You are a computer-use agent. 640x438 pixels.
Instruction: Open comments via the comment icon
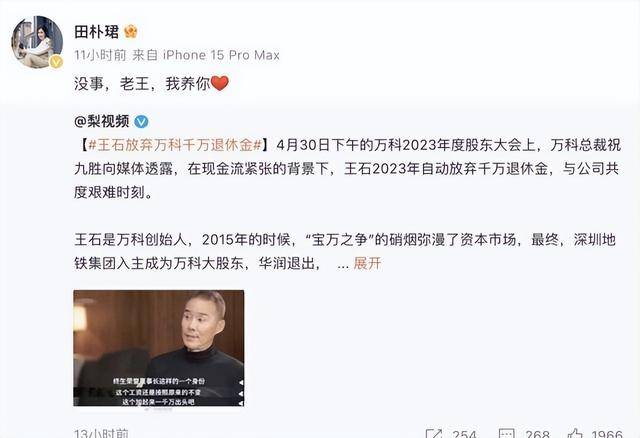pyautogui.click(x=507, y=433)
